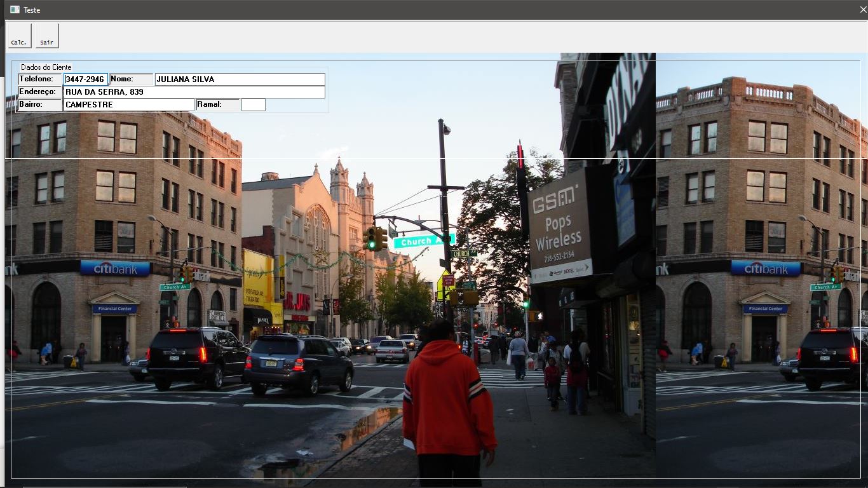Click the large cyan Church Av street sign
Viewport: 868px width, 488px height.
click(423, 241)
